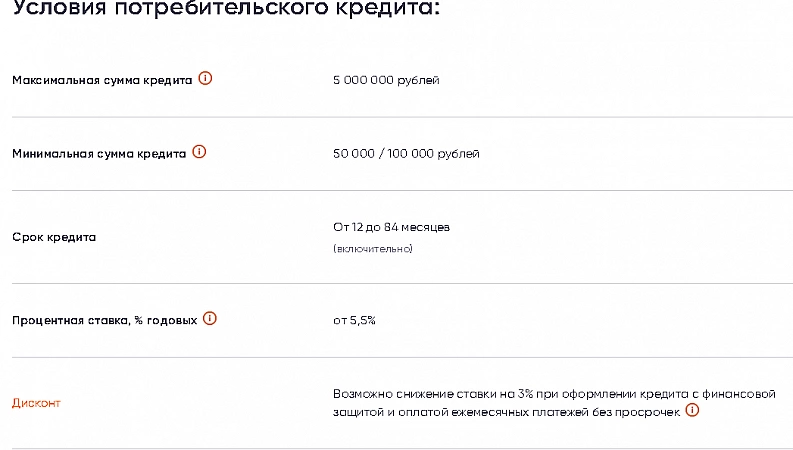Viewport: 793px width, 450px height.
Task: Open the Дисконт link
Action: [x=36, y=403]
